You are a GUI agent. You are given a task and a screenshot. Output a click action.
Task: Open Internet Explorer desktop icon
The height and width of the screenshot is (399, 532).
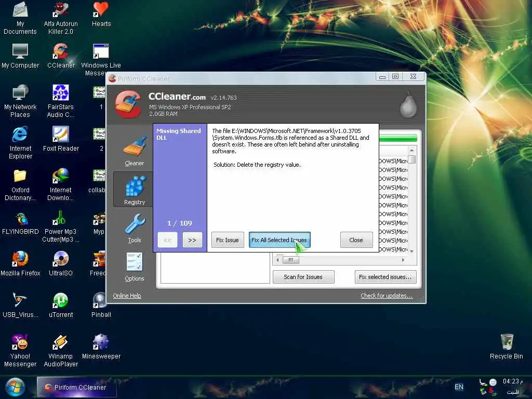(20, 142)
